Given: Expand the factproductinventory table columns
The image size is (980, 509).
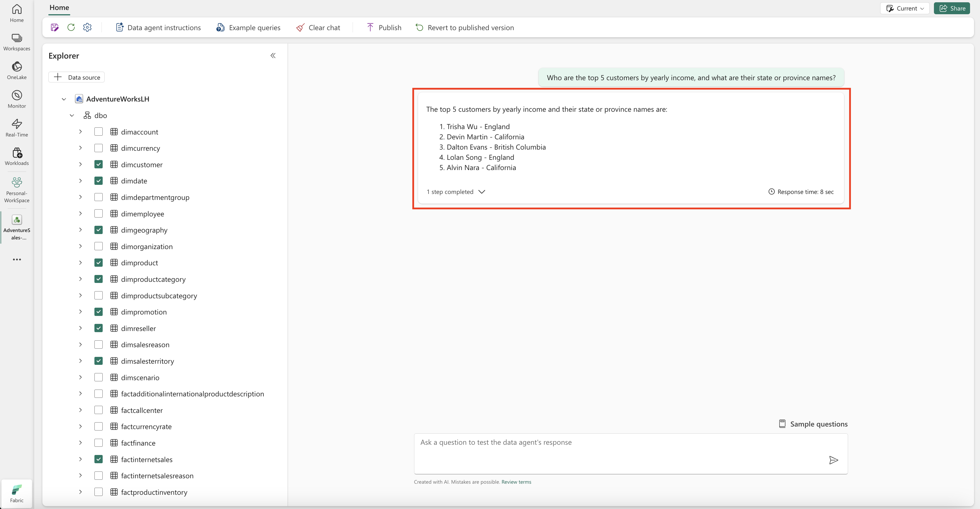Looking at the screenshot, I should coord(80,492).
